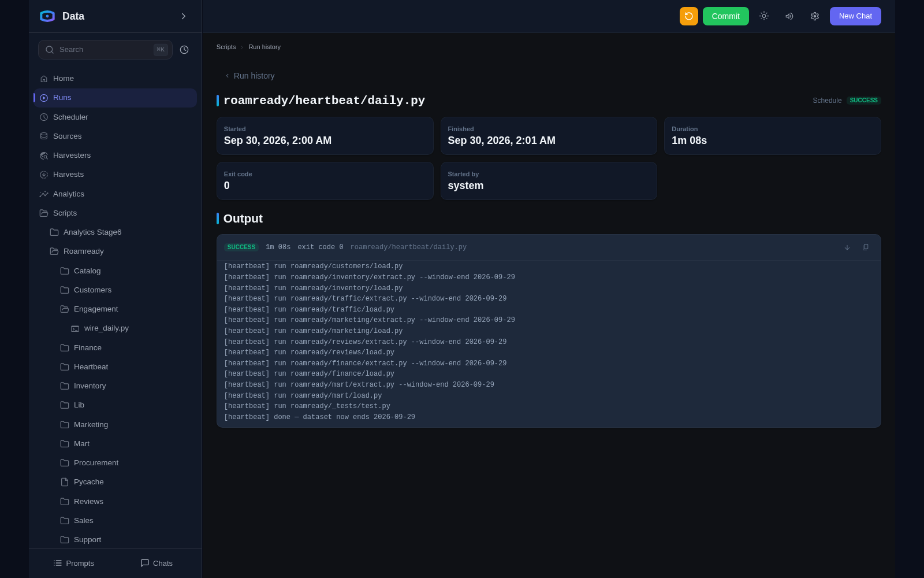Open settings via the gear icon

click(814, 16)
